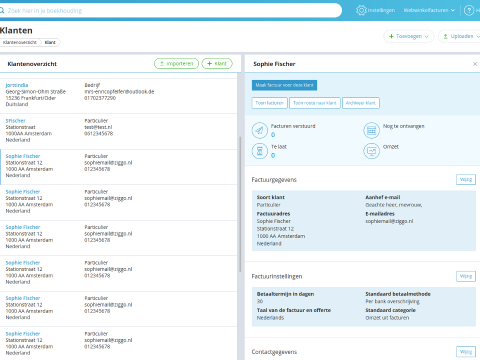
Task: Open customer Sfischer
Action: (x=15, y=121)
